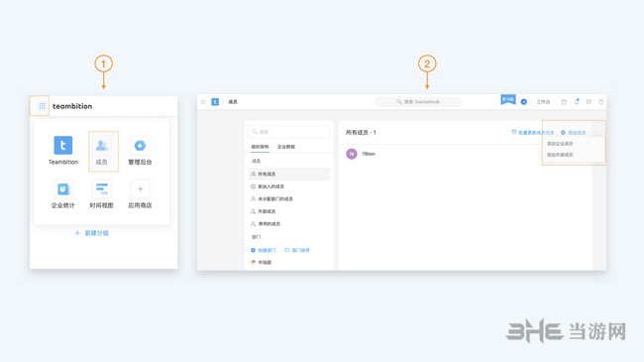Click blue circular plus button in header
Screen dimensions: 644x362
point(524,101)
